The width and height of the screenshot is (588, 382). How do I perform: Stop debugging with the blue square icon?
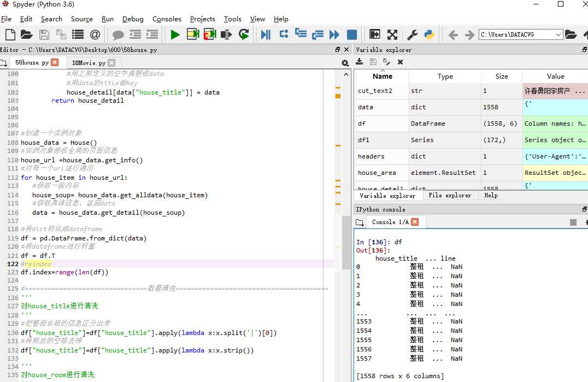(x=352, y=35)
